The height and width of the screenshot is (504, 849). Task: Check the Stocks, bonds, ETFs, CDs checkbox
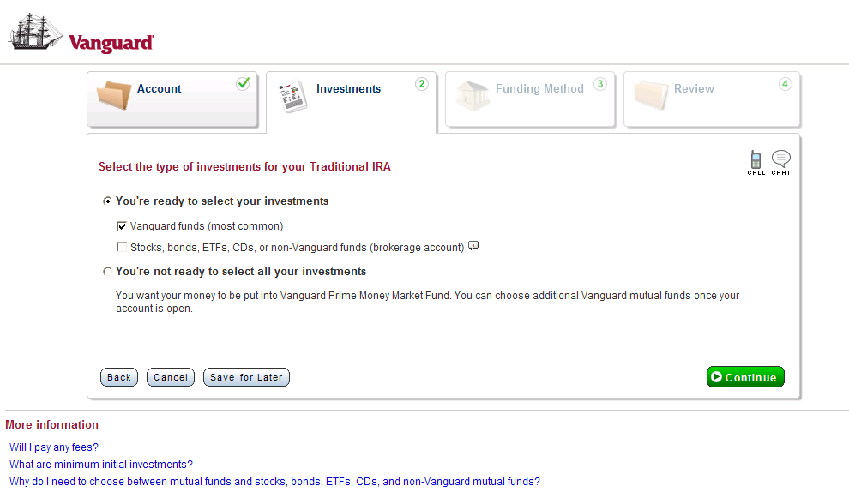tap(122, 248)
